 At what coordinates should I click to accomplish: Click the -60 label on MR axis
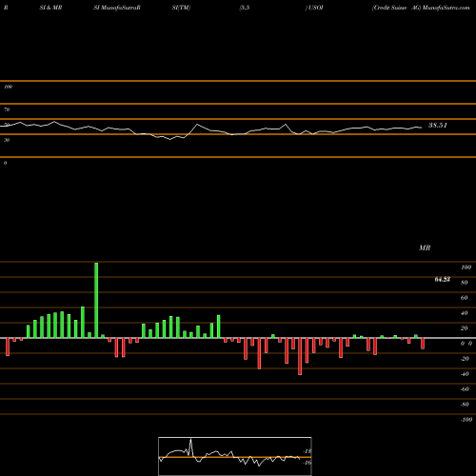[465, 389]
